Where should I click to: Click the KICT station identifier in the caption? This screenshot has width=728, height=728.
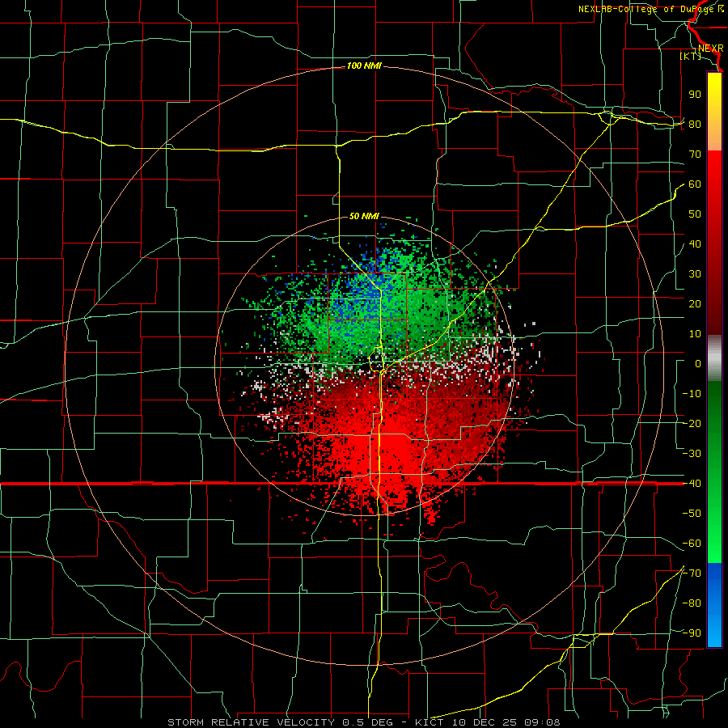[430, 722]
